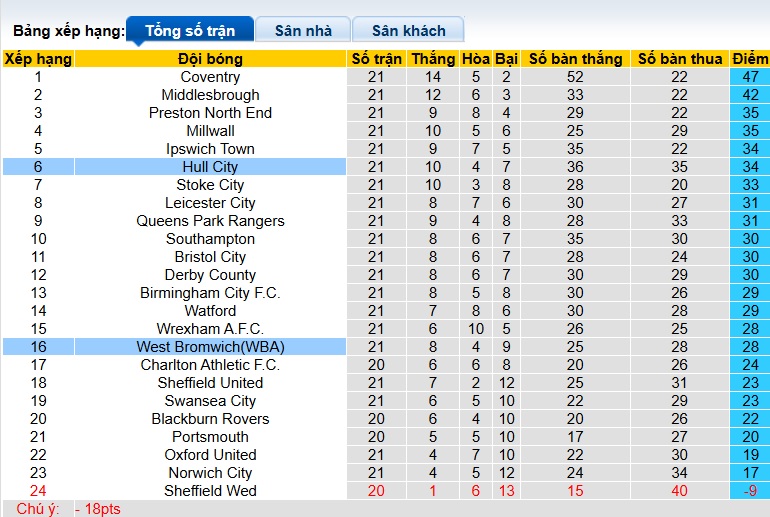Open the Preston North End link
This screenshot has width=770, height=517.
click(x=210, y=113)
